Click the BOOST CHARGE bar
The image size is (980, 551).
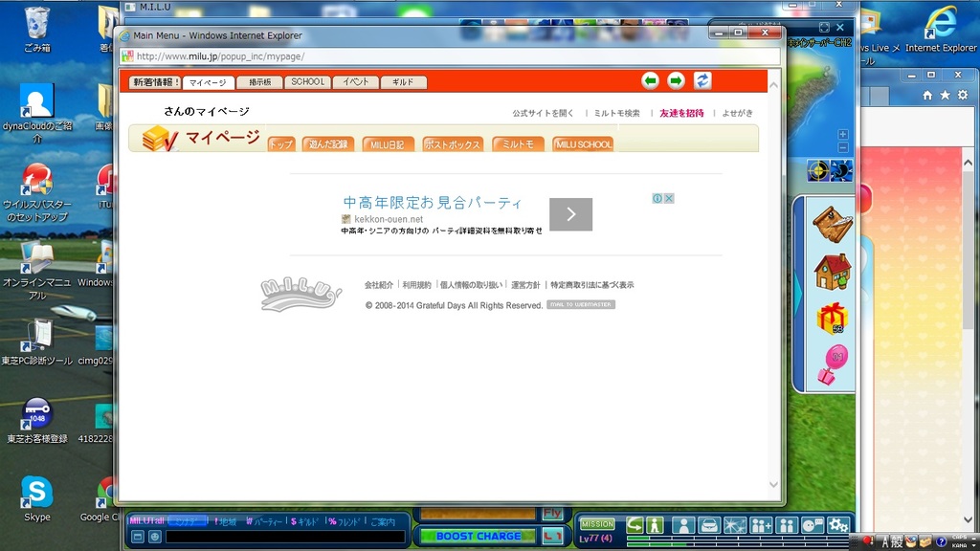(x=478, y=537)
